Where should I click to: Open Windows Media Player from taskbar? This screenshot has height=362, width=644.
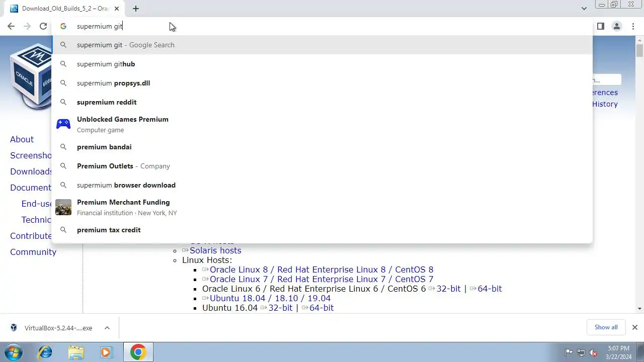106,352
